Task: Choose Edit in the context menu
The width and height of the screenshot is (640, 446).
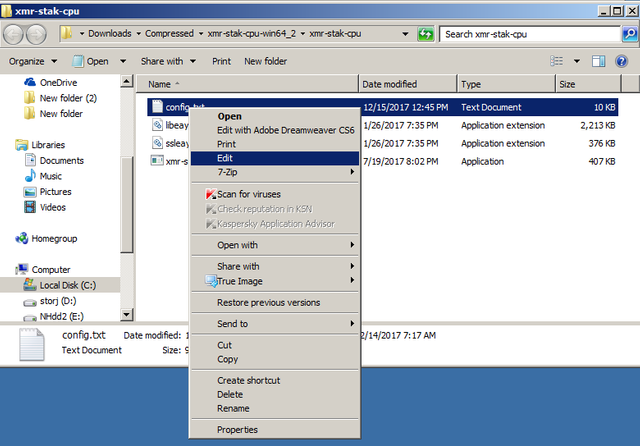Action: [x=275, y=158]
